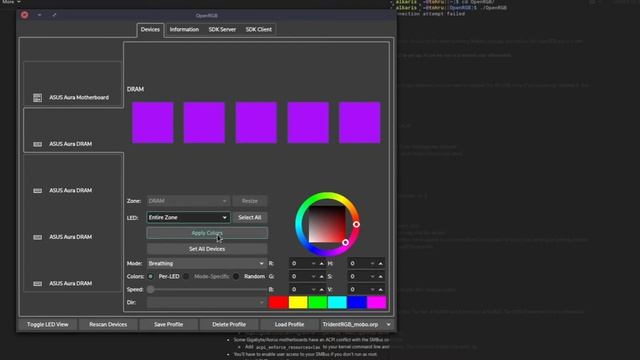Click the Toggle LED View button
Image resolution: width=640 pixels, height=360 pixels.
tap(48, 324)
